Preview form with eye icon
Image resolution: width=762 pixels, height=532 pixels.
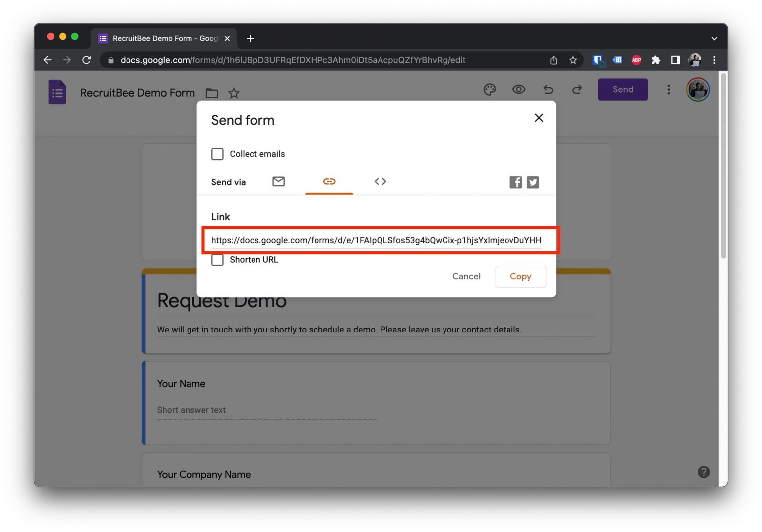pyautogui.click(x=518, y=90)
